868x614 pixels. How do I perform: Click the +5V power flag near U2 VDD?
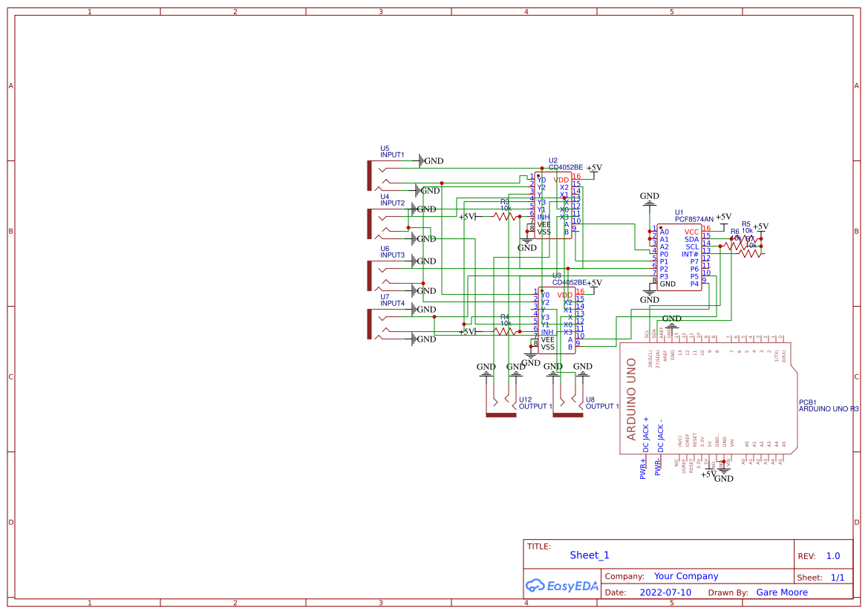pyautogui.click(x=594, y=169)
